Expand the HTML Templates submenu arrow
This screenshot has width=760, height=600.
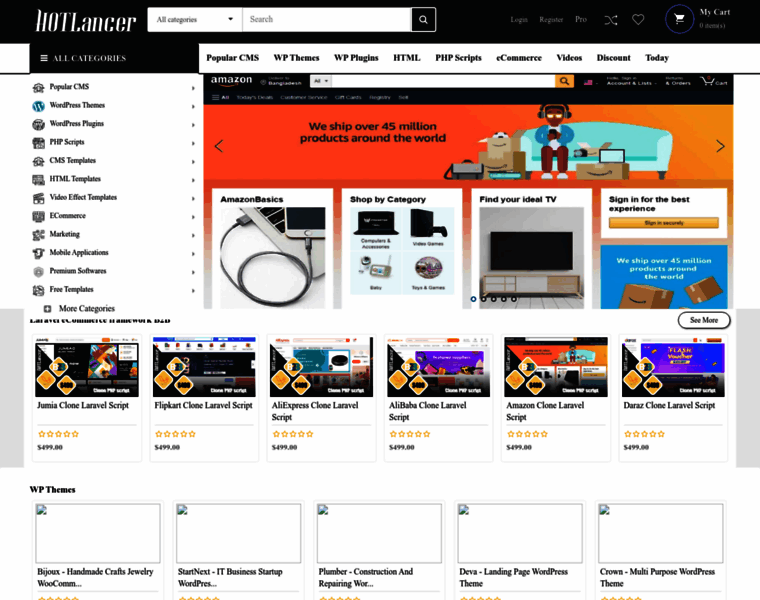(x=193, y=180)
